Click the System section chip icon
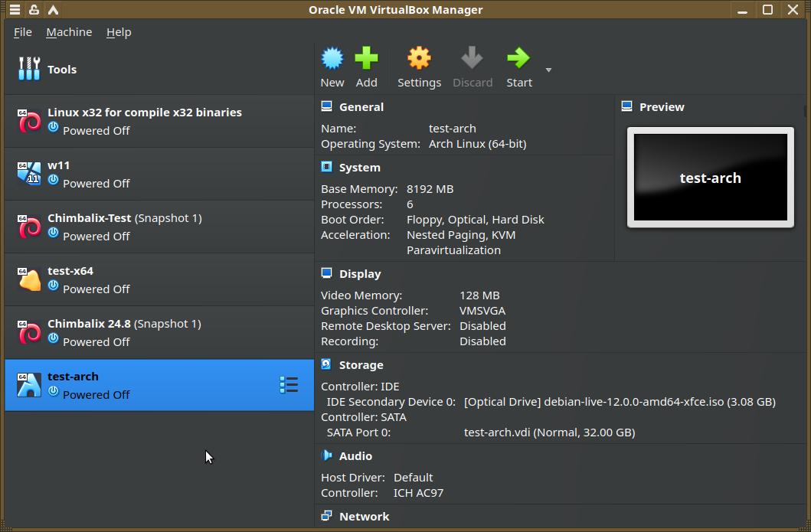The image size is (811, 532). coord(326,167)
